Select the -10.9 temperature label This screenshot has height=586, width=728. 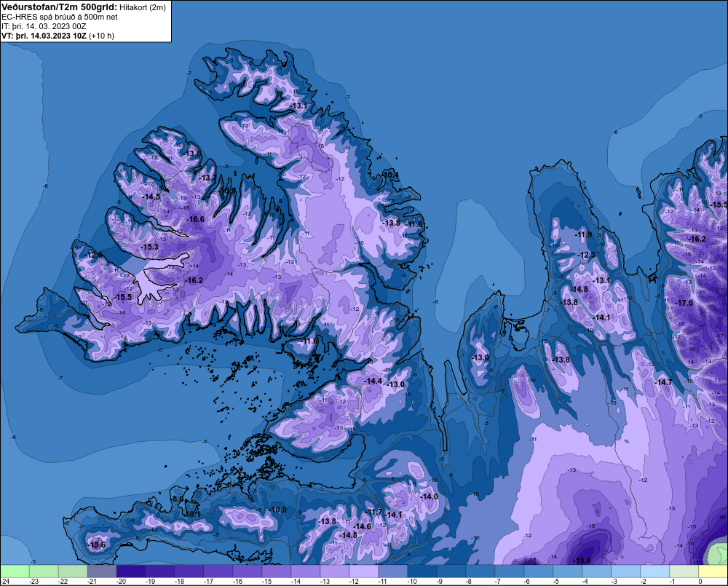278,510
